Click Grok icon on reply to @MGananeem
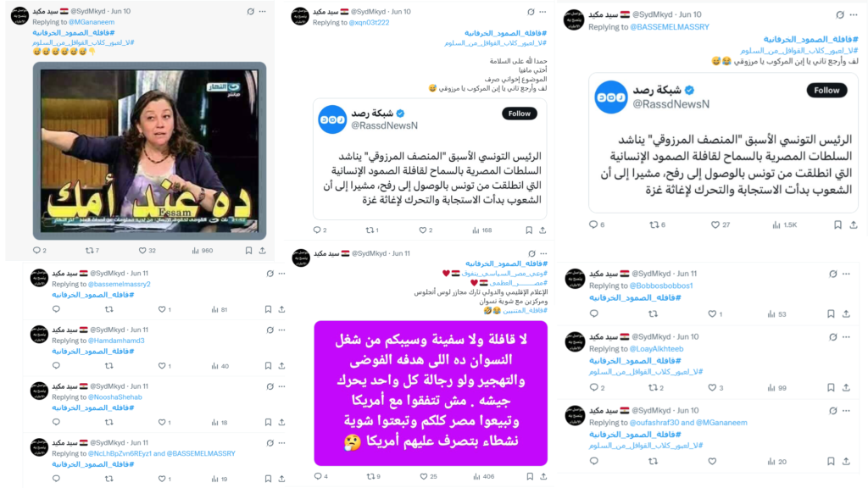This screenshot has width=868, height=488. (x=250, y=11)
